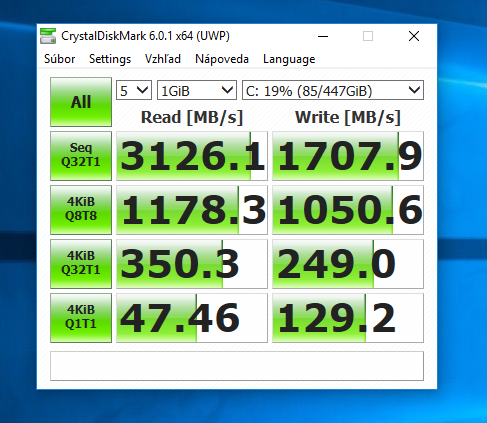Click the Seq write result 1707.9

pyautogui.click(x=348, y=156)
